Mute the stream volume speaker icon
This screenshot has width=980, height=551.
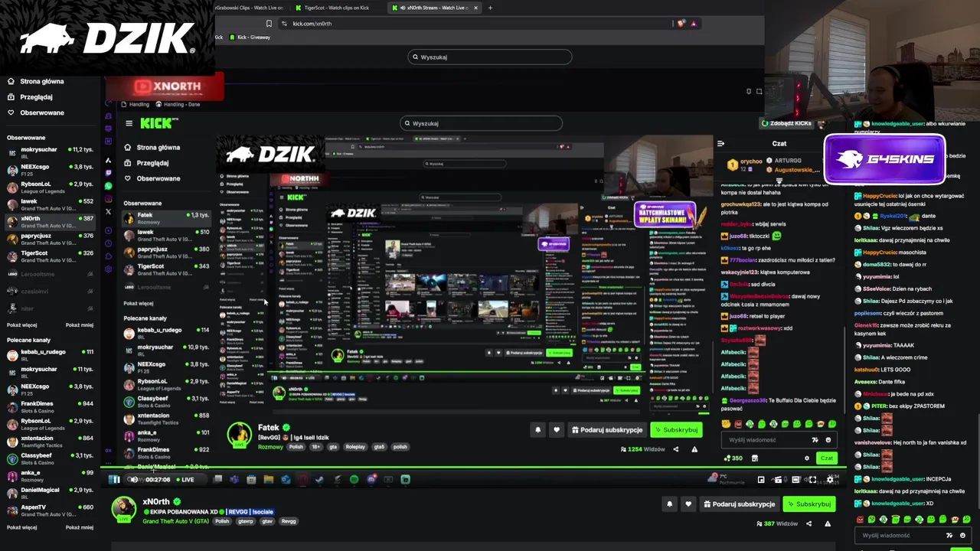coord(132,480)
